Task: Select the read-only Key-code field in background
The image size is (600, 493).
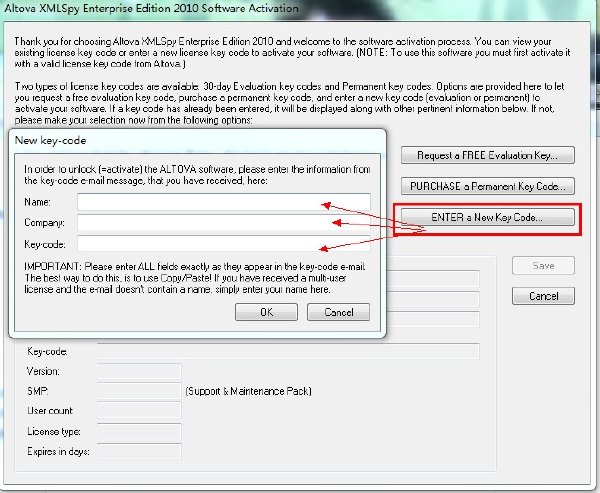Action: click(x=288, y=351)
